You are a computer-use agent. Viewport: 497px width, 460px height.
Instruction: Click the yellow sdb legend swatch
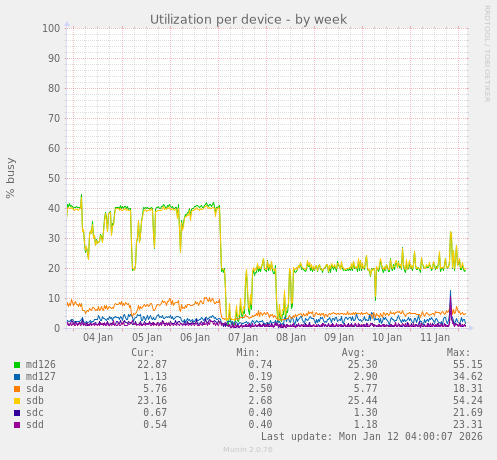point(17,401)
